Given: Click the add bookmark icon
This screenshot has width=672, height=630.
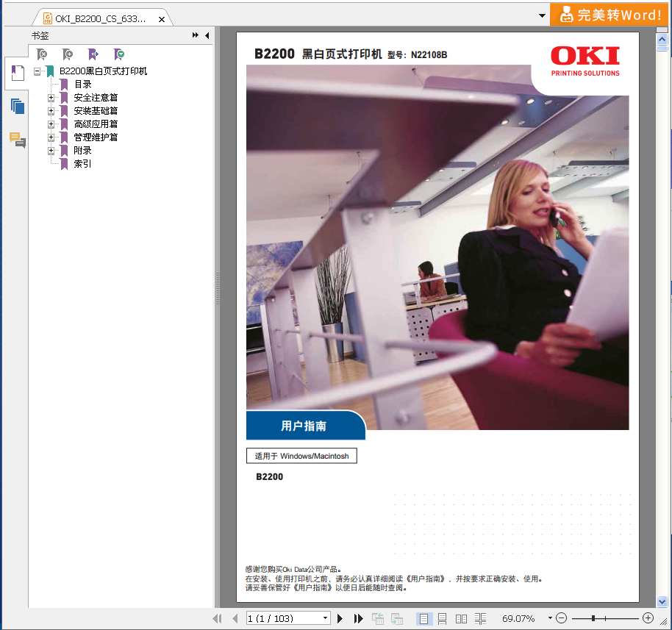Looking at the screenshot, I should [x=68, y=54].
